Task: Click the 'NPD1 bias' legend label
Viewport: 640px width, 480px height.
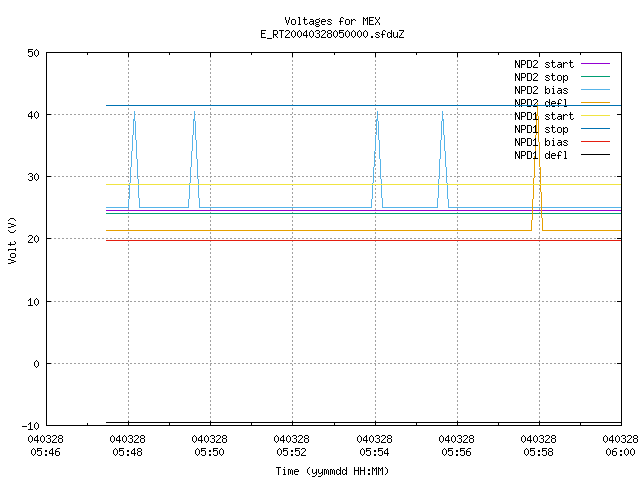Action: 541,142
